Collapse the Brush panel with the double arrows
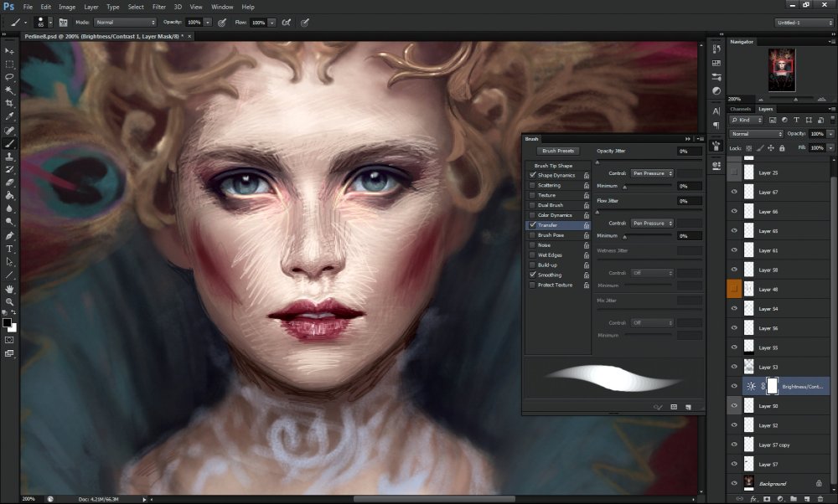 point(688,139)
